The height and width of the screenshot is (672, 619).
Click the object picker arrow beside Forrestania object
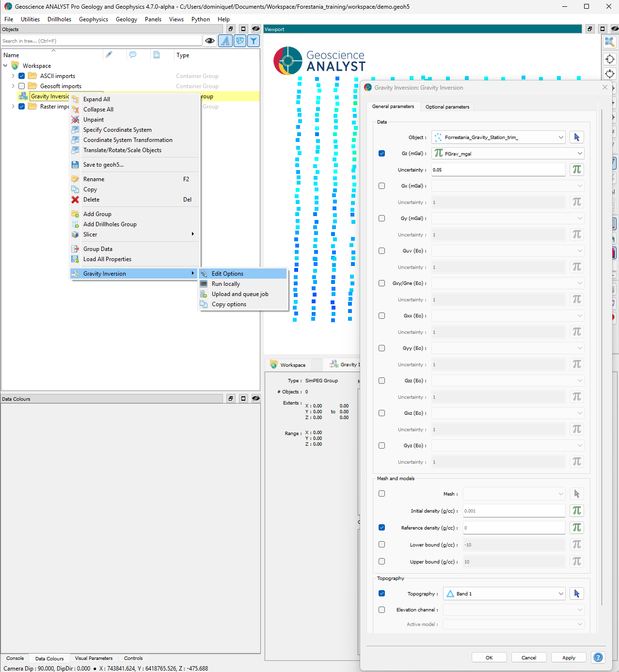576,137
